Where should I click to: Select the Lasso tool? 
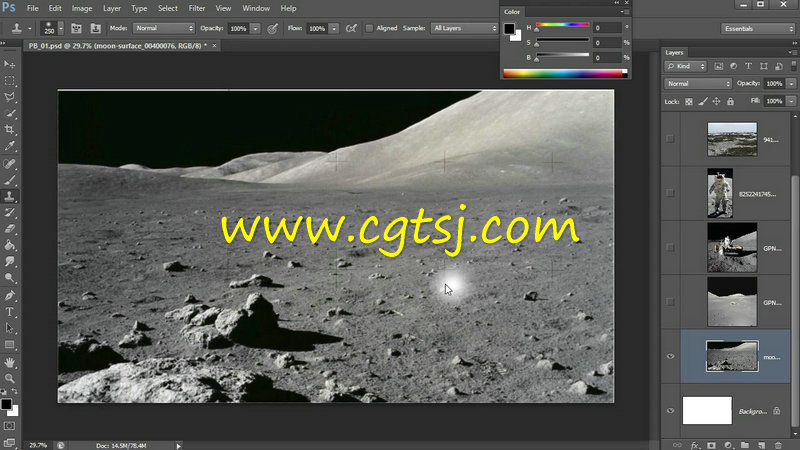pos(9,97)
